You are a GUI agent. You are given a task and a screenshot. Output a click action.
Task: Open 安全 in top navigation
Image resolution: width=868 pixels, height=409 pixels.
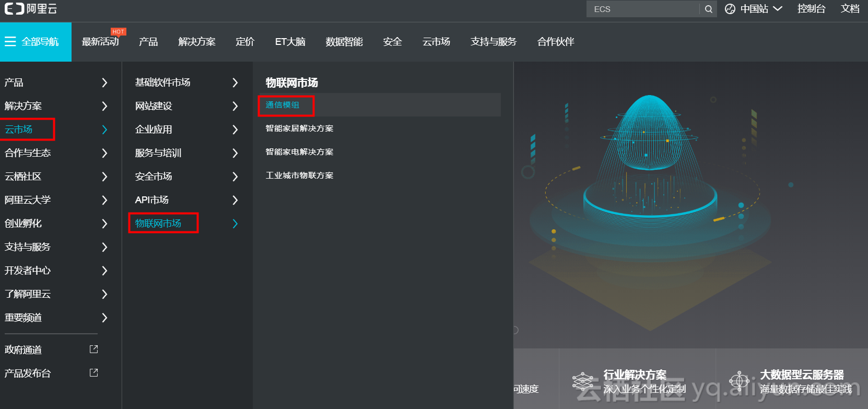point(392,42)
